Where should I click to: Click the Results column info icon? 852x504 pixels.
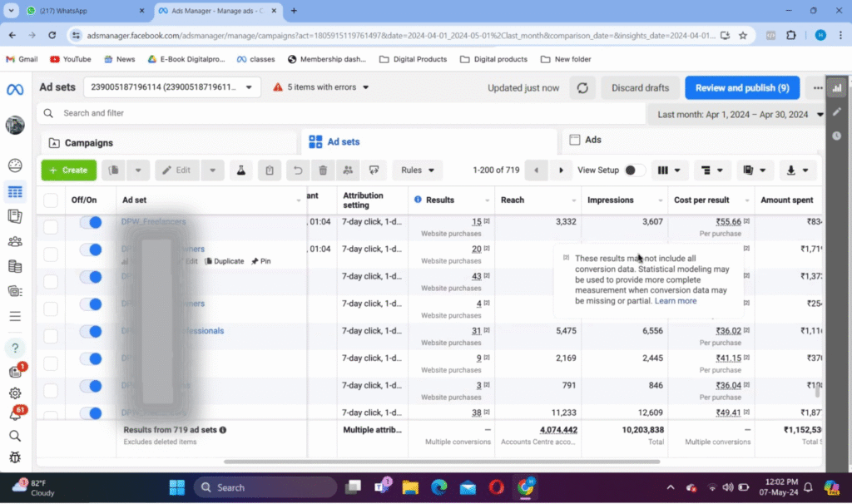(x=418, y=200)
